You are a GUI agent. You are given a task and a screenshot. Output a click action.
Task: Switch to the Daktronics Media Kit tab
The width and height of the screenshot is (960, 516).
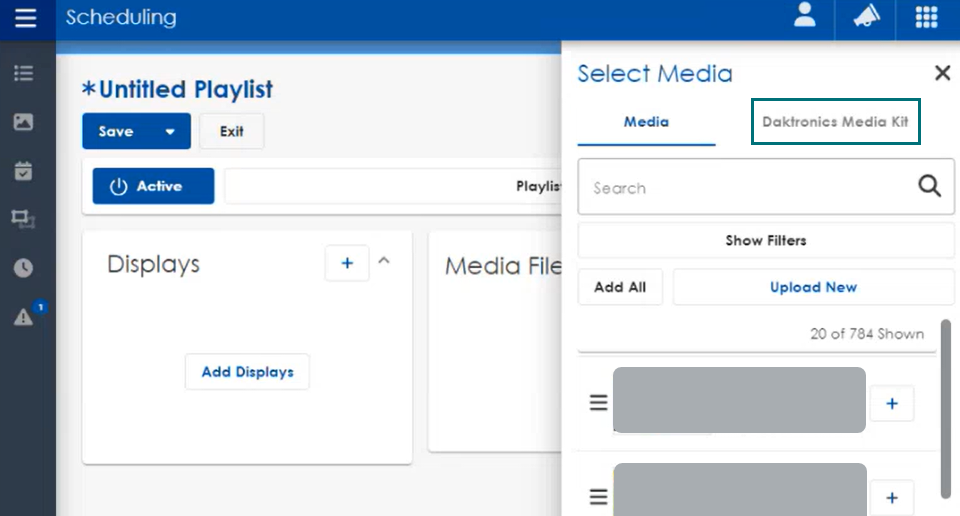835,122
